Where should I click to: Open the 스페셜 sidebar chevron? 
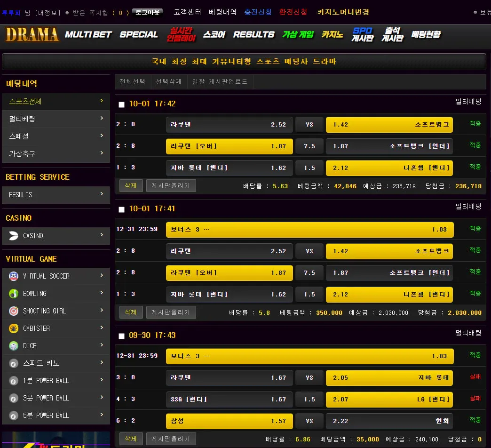coord(102,136)
